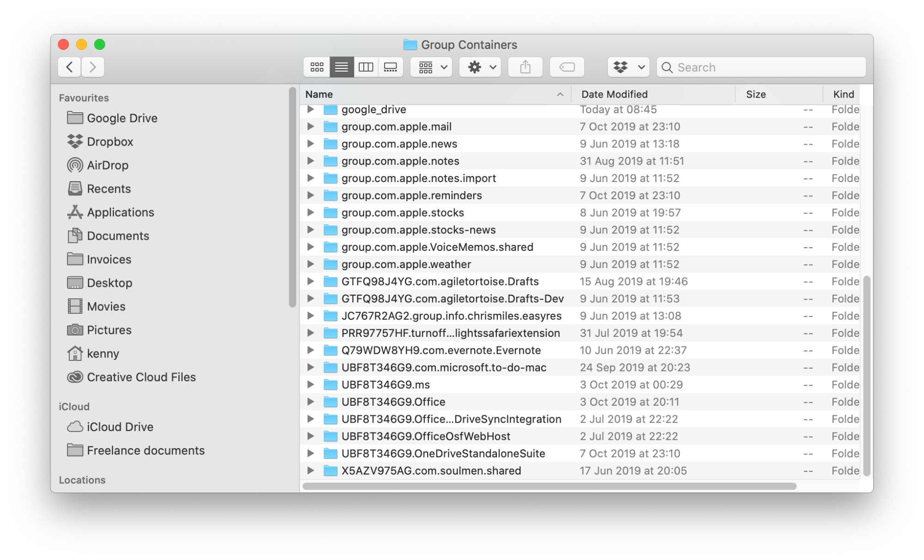Screen dimensions: 924x560
Task: Open the view options group dropdown
Action: (431, 67)
